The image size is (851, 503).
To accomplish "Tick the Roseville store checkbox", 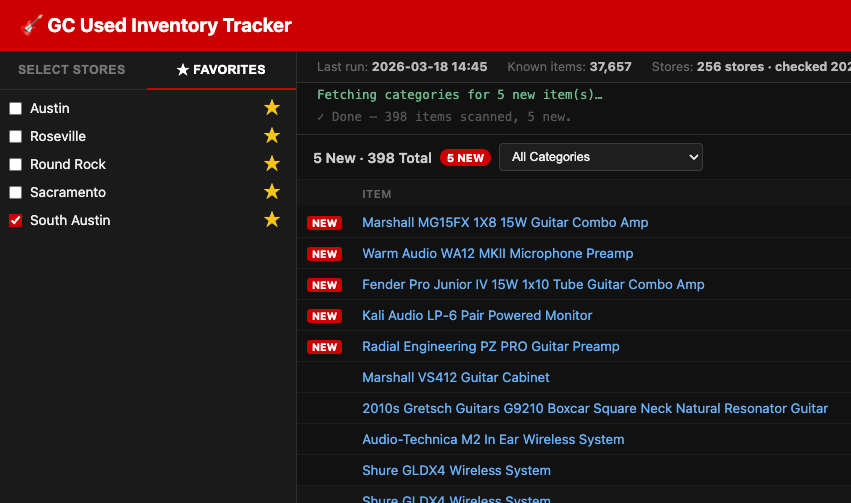I will tap(15, 136).
